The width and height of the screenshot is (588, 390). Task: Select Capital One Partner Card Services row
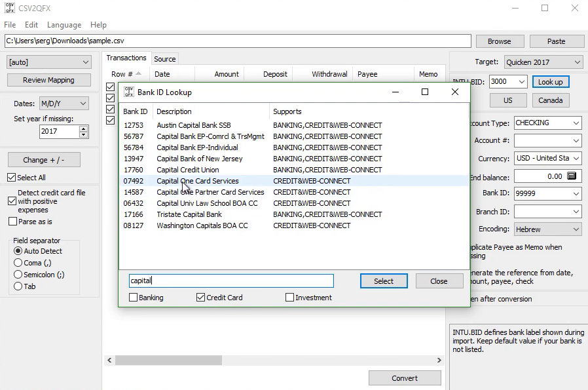(x=294, y=192)
